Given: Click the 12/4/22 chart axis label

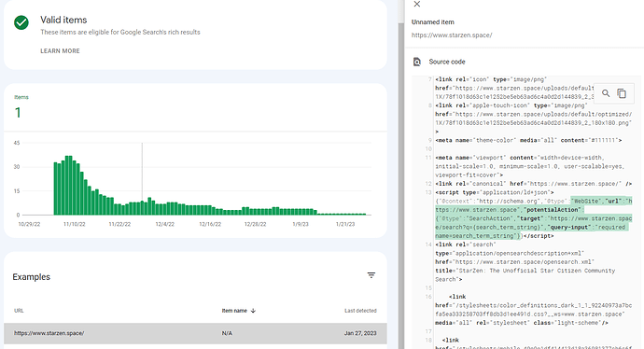Looking at the screenshot, I should click(x=164, y=224).
